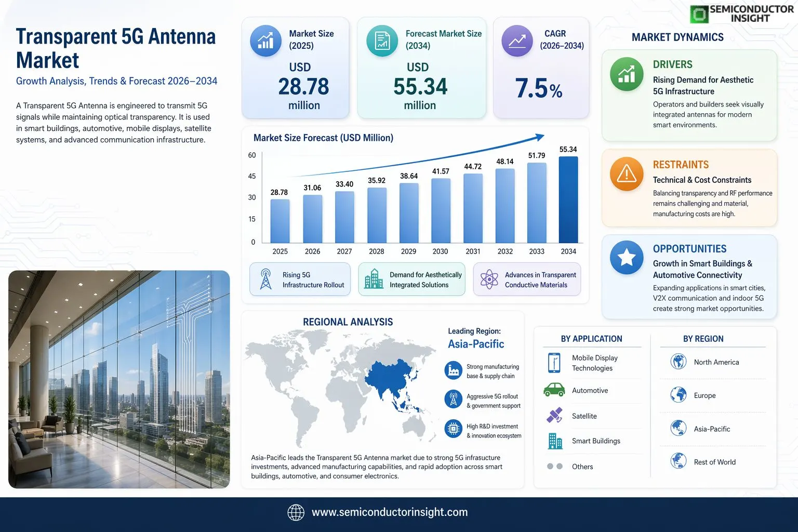
Task: Click the 'REGIONAL ANALYSIS' heading
Action: [348, 322]
